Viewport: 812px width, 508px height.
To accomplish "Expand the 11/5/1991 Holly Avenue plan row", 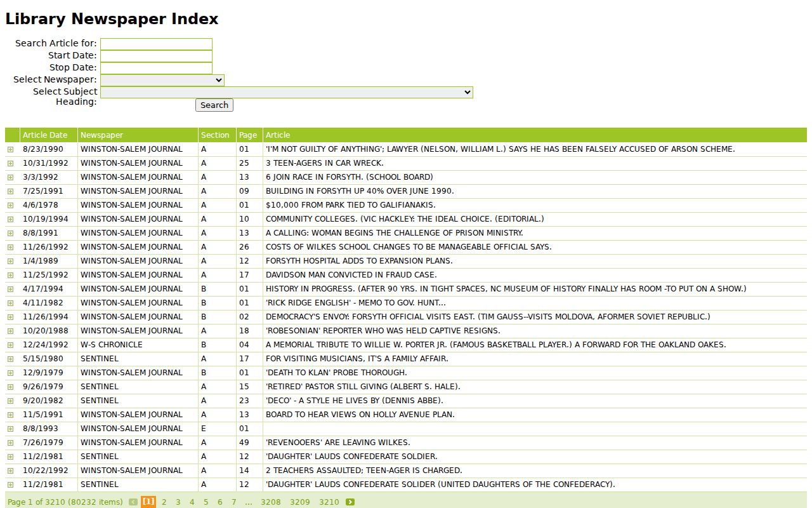I will point(10,415).
